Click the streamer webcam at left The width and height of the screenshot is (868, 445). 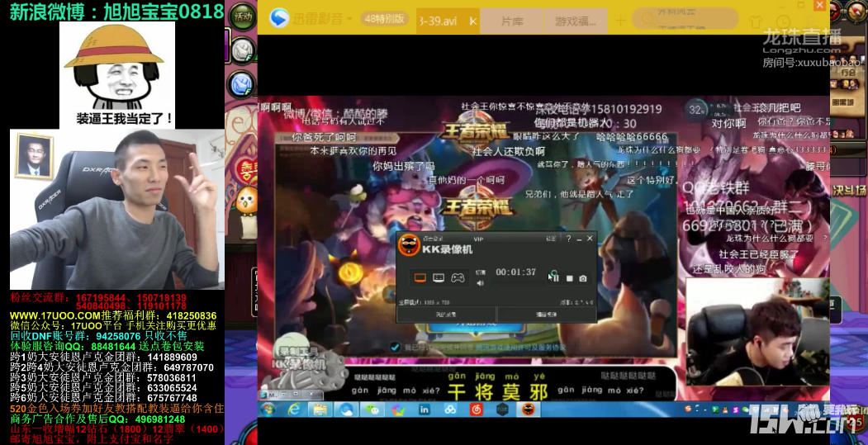tap(116, 209)
